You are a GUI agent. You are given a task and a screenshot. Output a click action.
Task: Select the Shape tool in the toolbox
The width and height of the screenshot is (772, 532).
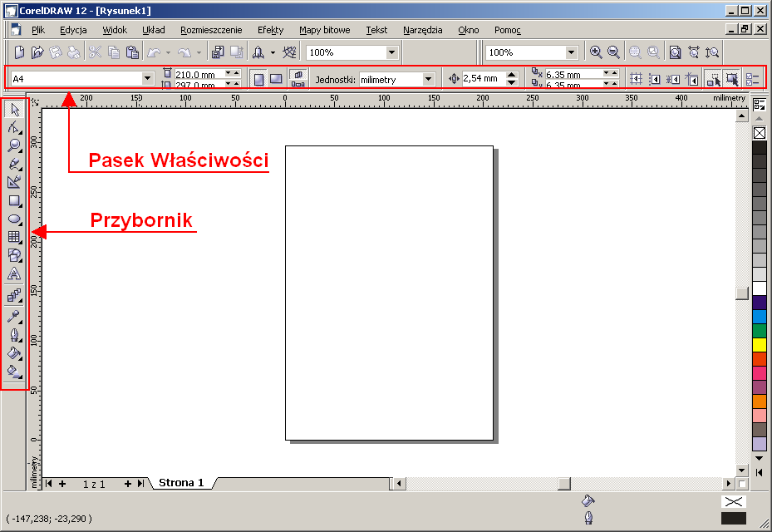tap(14, 127)
